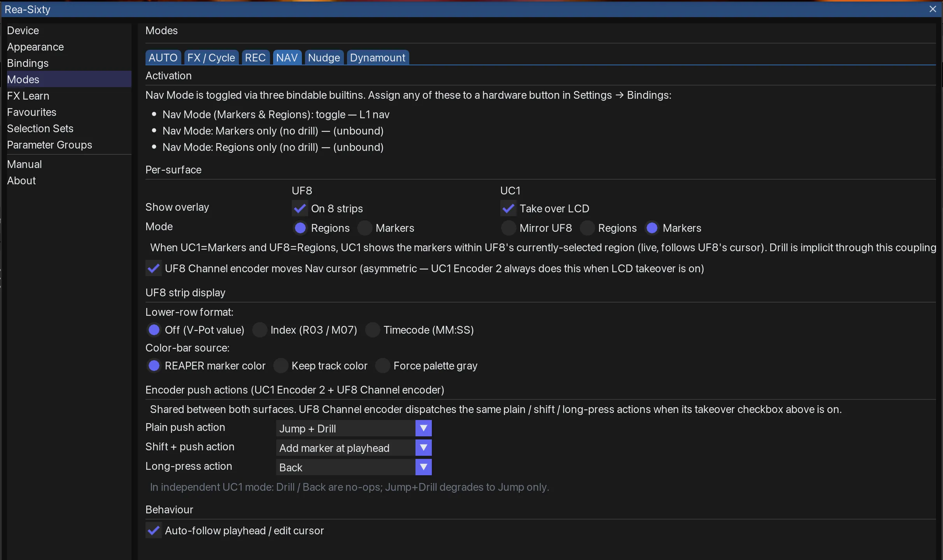Switch to the AUTO tab
Viewport: 943px width, 560px height.
coord(163,58)
